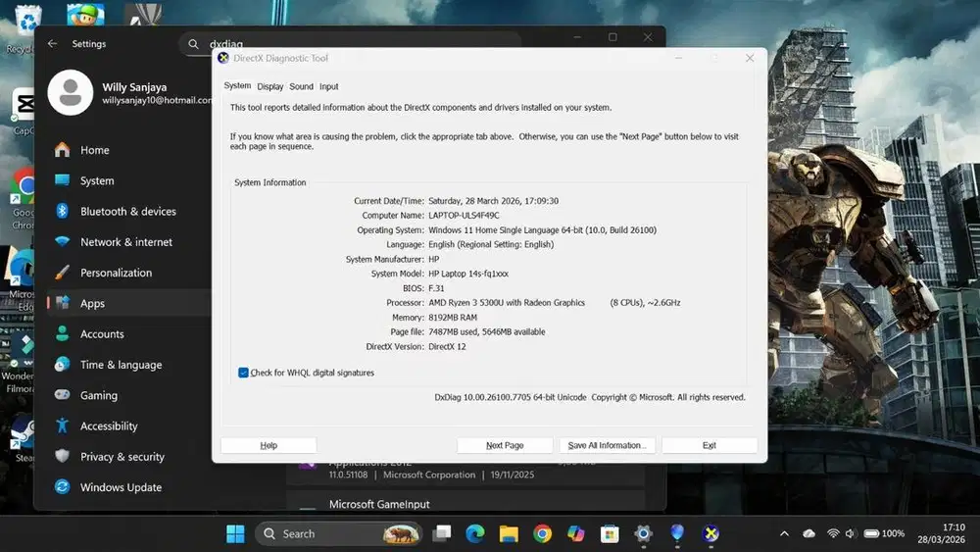Switch to Settings gear on the taskbar
980x552 pixels.
[643, 534]
